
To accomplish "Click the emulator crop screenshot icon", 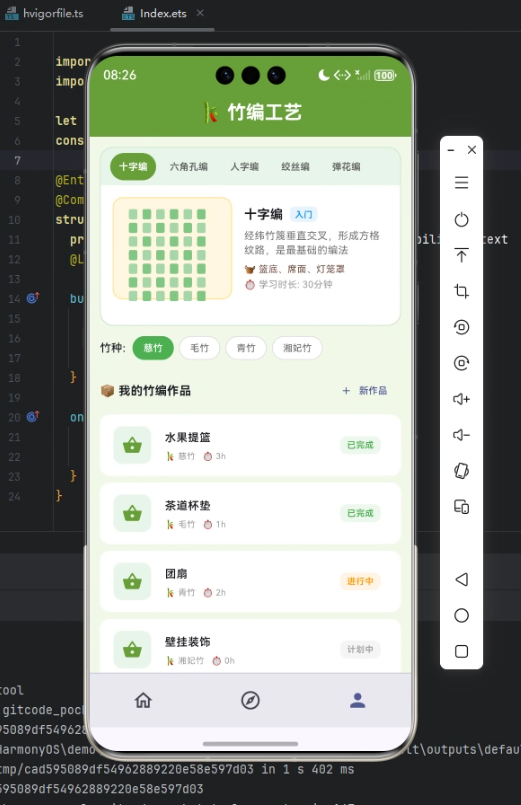I will 461,291.
